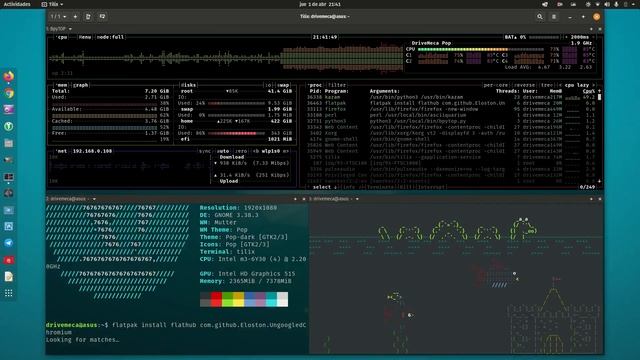Expand the bpyTOP terminal title dropdown
640x360 pixels.
pos(70,29)
